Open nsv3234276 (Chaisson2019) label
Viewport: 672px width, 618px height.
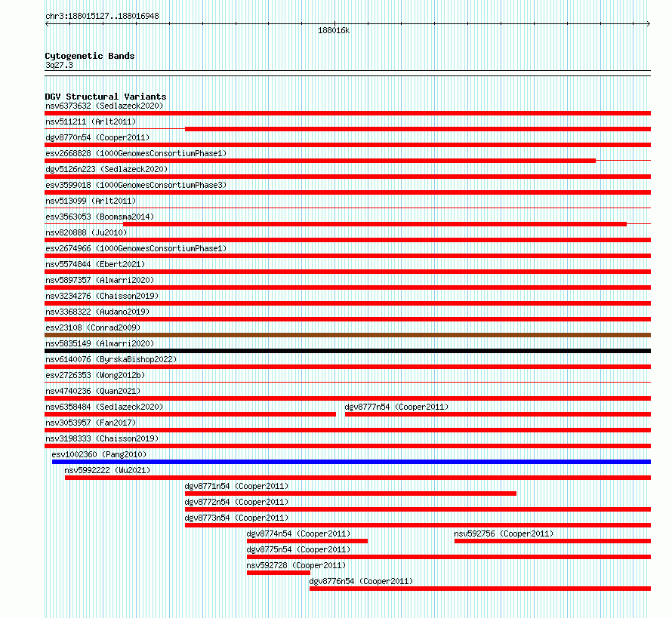(102, 296)
